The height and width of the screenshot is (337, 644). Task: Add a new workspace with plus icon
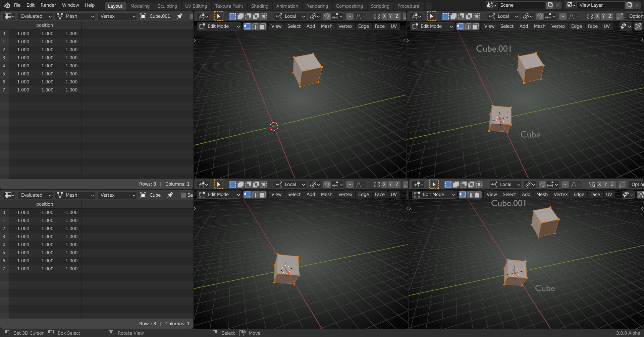click(x=429, y=6)
